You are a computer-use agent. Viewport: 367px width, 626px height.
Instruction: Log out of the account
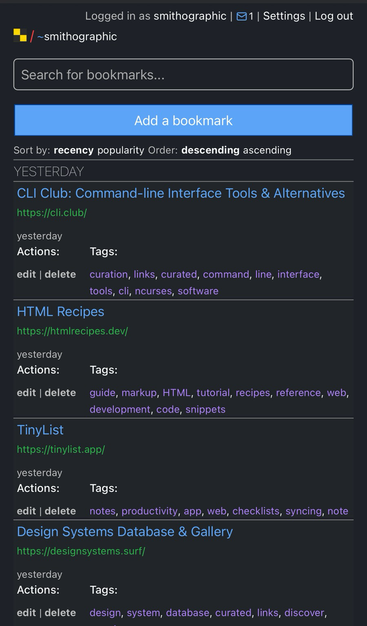coord(334,16)
